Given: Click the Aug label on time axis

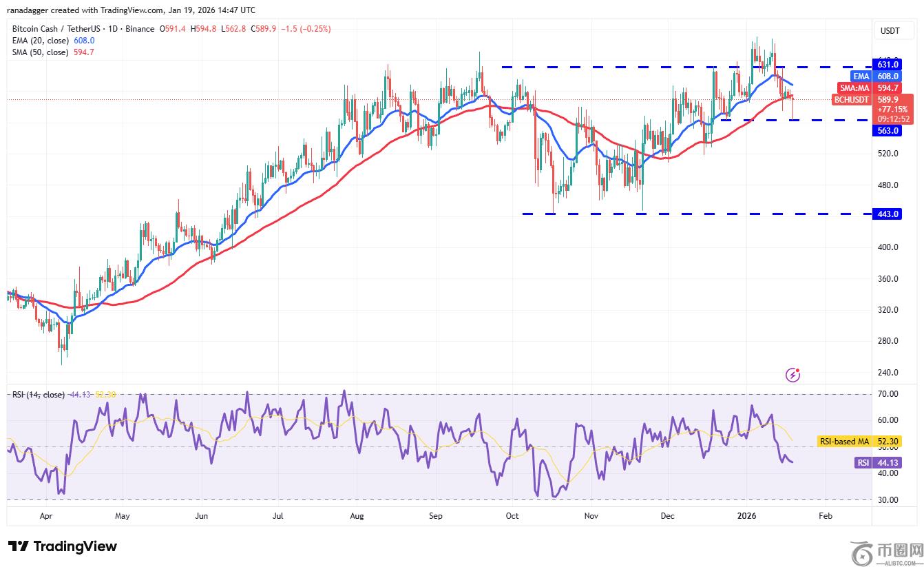Looking at the screenshot, I should 357,515.
